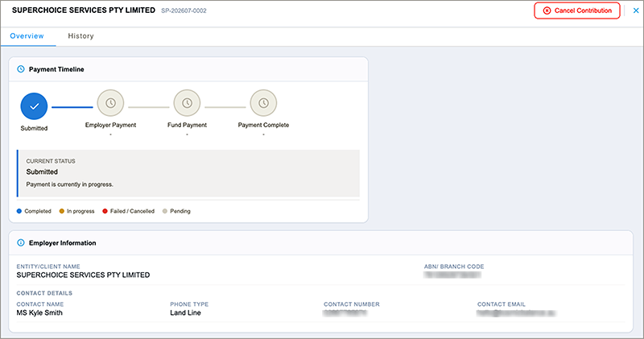The image size is (644, 339).
Task: Click the orange In progress legend dot
Action: pos(62,211)
